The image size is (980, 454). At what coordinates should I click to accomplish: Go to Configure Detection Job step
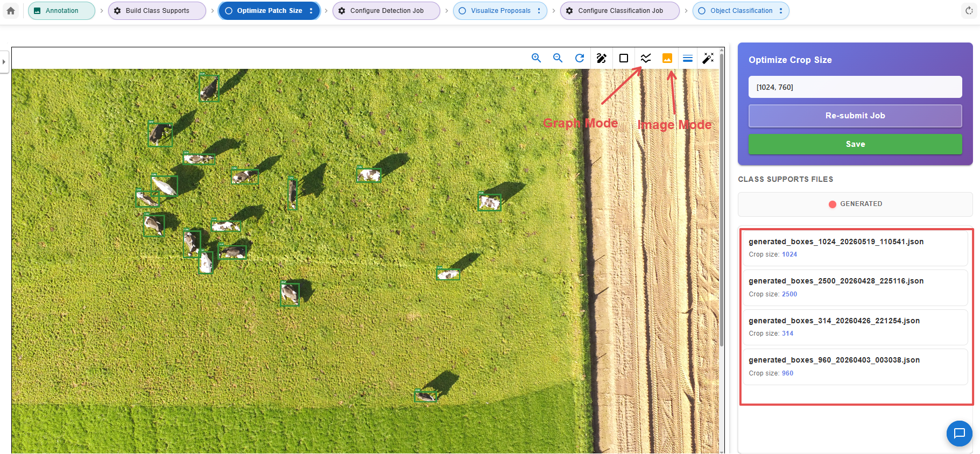[386, 11]
